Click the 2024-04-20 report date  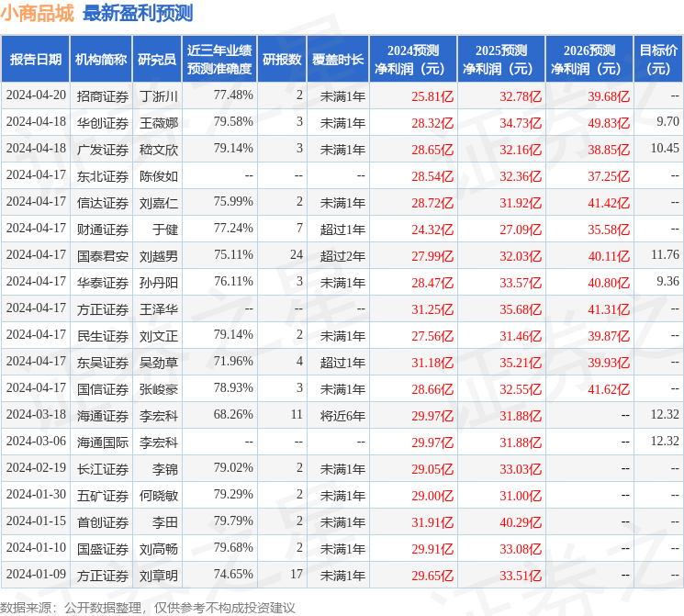tap(36, 95)
